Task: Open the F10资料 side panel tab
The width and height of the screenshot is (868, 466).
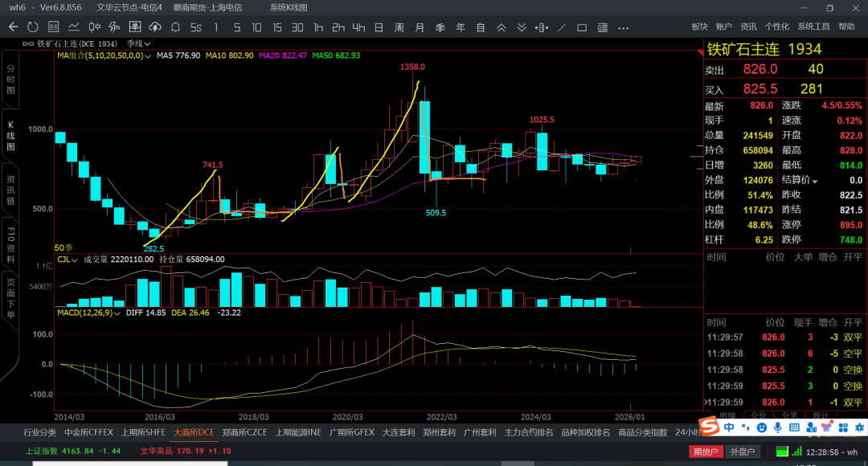Action: (10, 241)
